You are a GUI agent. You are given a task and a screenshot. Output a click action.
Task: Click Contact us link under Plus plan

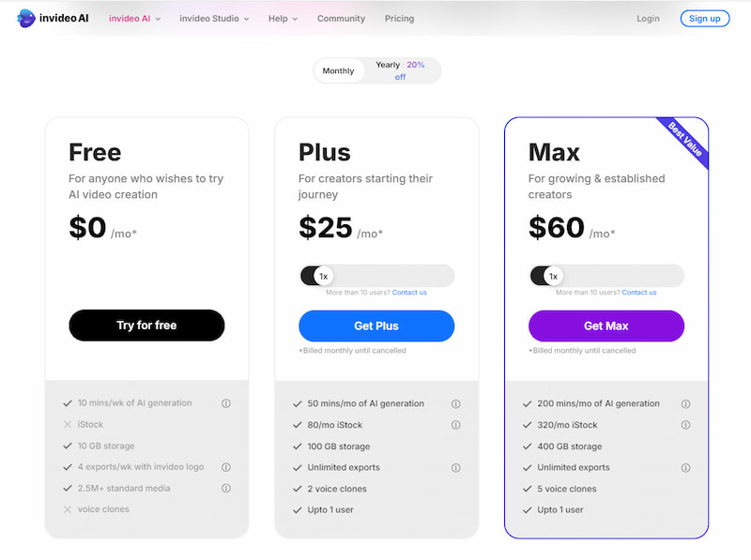(409, 293)
